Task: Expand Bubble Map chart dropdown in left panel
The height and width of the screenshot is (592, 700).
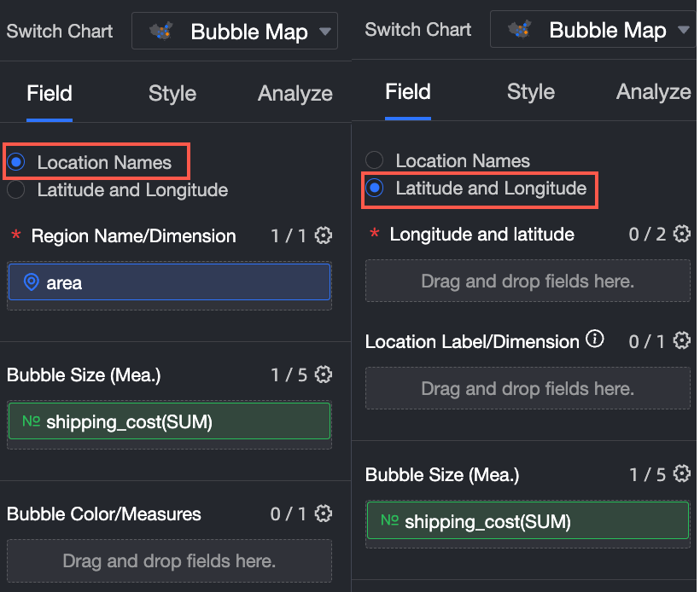Action: (324, 32)
